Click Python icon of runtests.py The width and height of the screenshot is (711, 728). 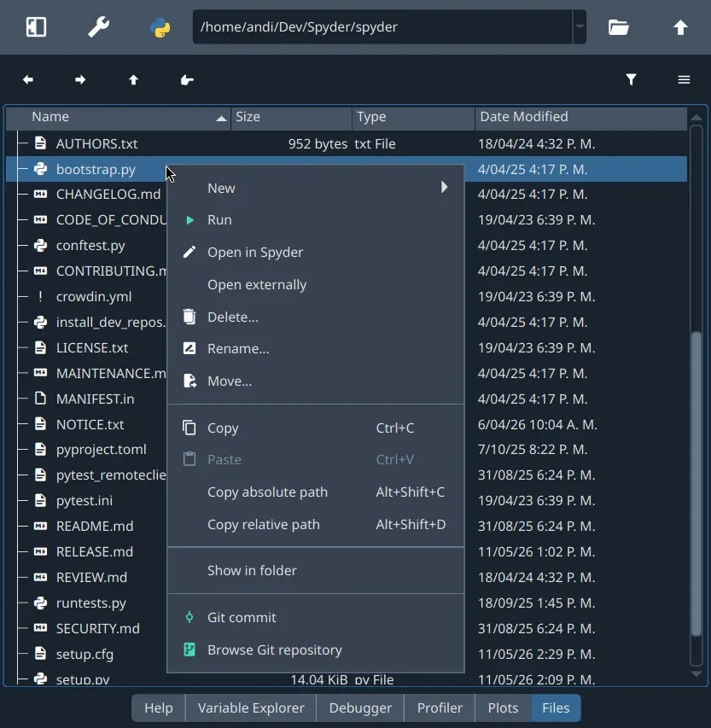pos(40,603)
